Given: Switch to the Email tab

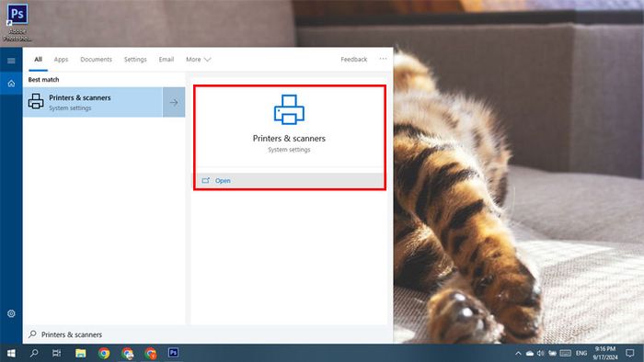Looking at the screenshot, I should click(167, 60).
